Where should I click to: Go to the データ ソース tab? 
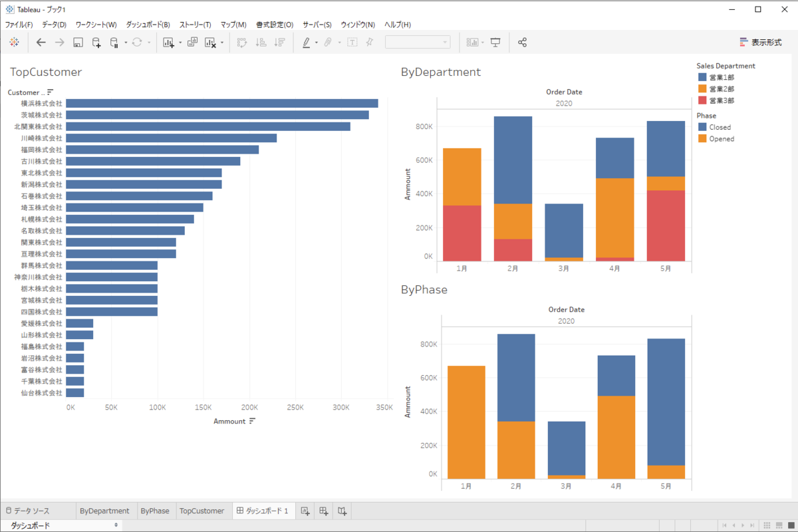pos(27,511)
